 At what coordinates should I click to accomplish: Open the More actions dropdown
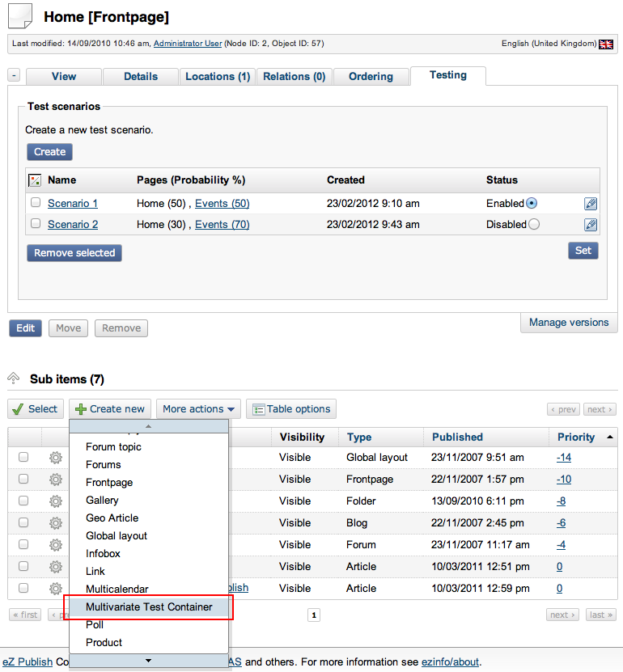[x=199, y=409]
